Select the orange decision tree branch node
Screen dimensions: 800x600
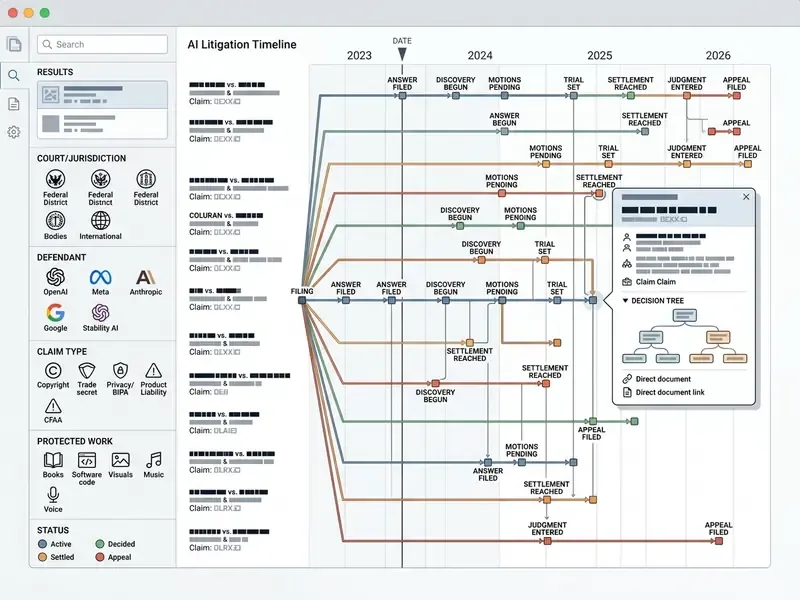[718, 337]
